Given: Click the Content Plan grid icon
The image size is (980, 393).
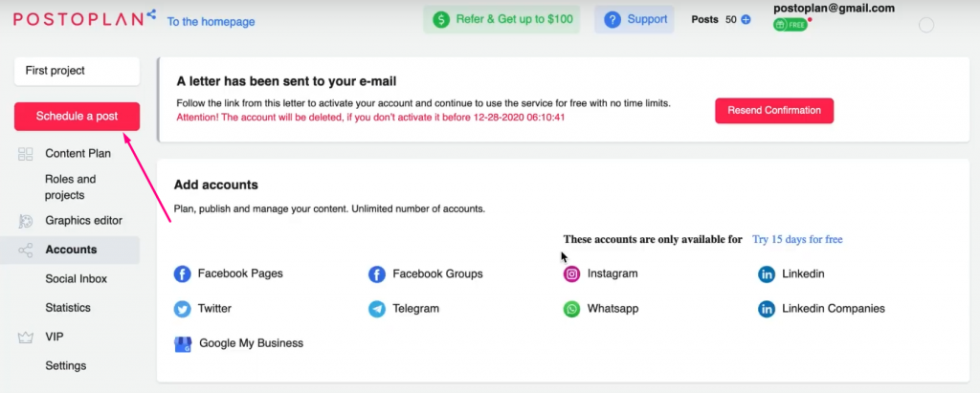Looking at the screenshot, I should [26, 154].
